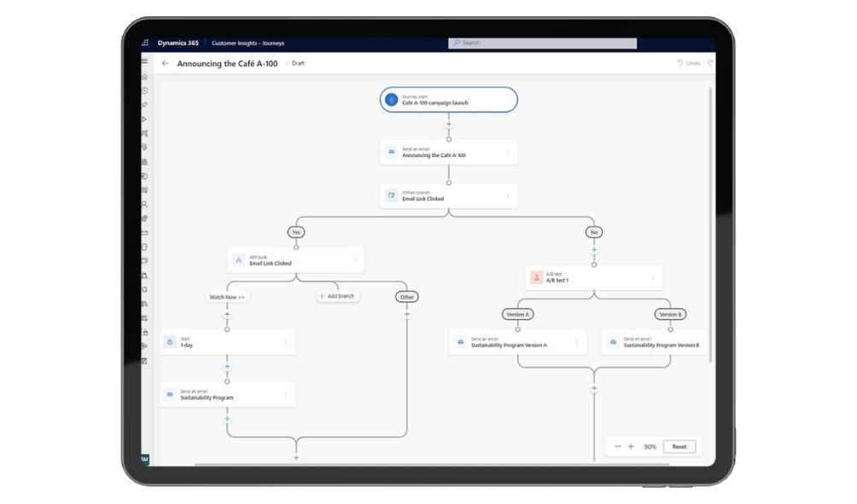857x504 pixels.
Task: Reset the canvas zoom level
Action: tap(679, 447)
